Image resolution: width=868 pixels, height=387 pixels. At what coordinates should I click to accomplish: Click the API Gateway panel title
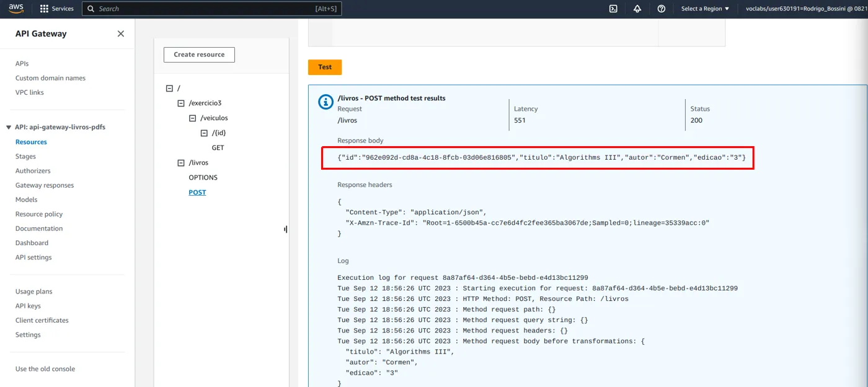41,33
